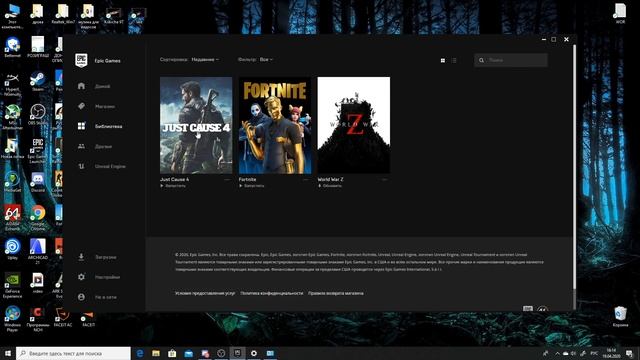The image size is (640, 360).
Task: Open Steam desktop shortcut
Action: pos(38,81)
